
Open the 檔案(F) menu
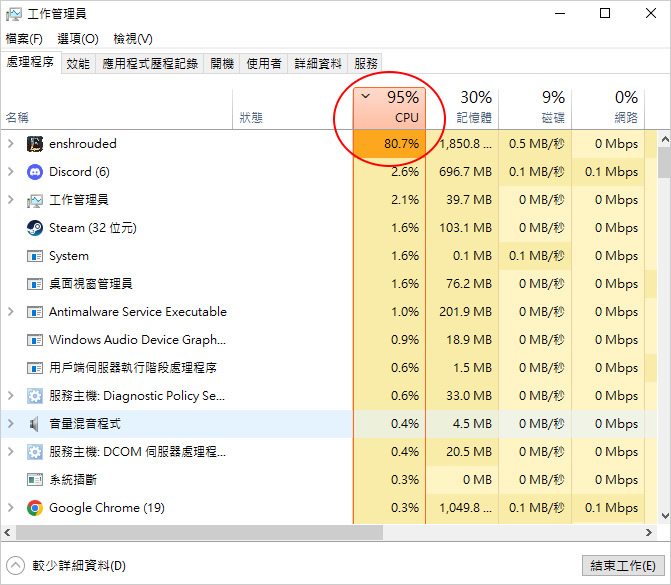pos(24,39)
